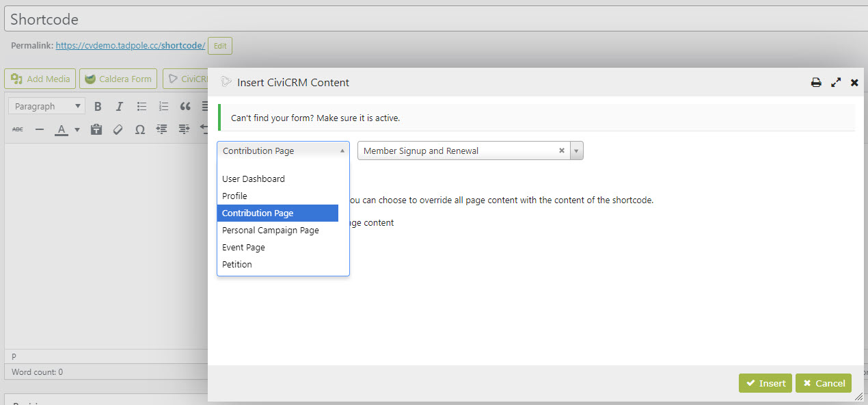Click the Insert CiviCRM Content title
The image size is (868, 405).
[293, 82]
